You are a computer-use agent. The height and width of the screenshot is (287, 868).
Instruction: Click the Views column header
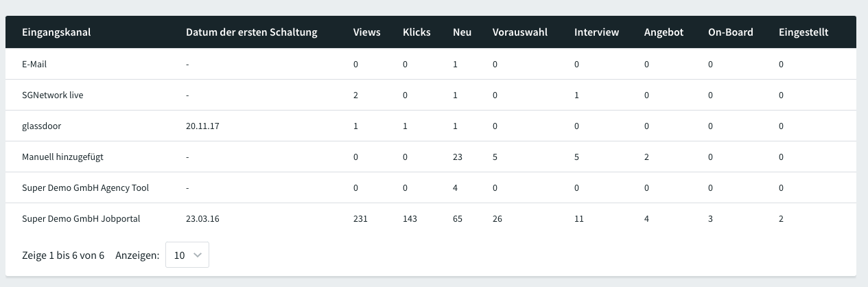point(366,32)
